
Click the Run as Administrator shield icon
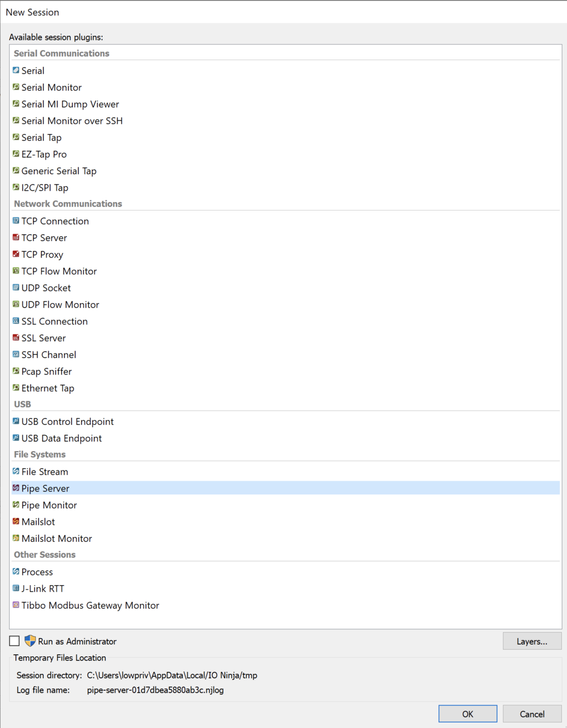30,641
